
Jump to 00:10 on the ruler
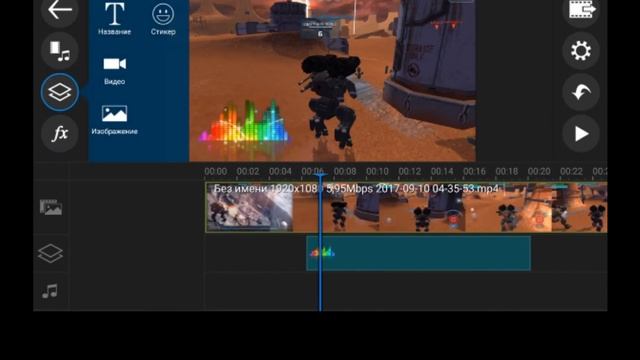click(377, 171)
